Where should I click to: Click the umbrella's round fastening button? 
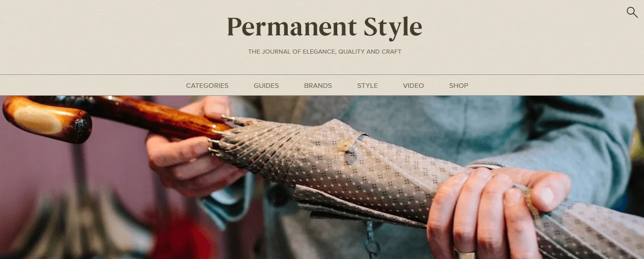[x=345, y=146]
